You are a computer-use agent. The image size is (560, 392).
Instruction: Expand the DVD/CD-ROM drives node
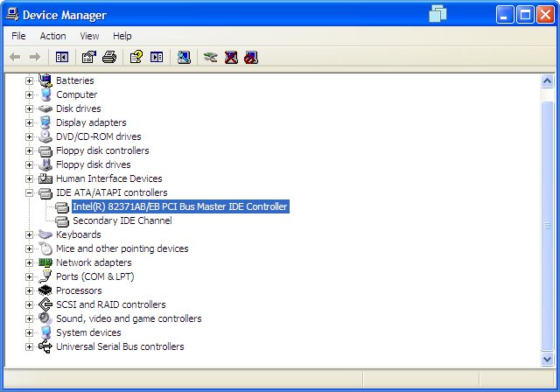click(x=29, y=136)
